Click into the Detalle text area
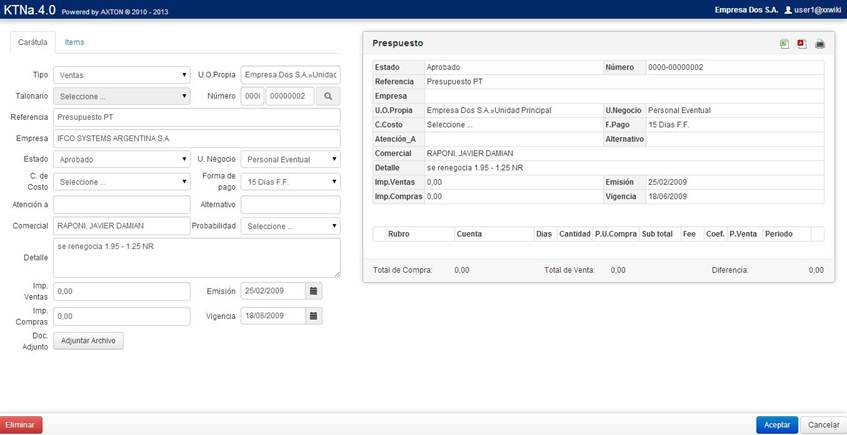The height and width of the screenshot is (435, 847). click(196, 258)
